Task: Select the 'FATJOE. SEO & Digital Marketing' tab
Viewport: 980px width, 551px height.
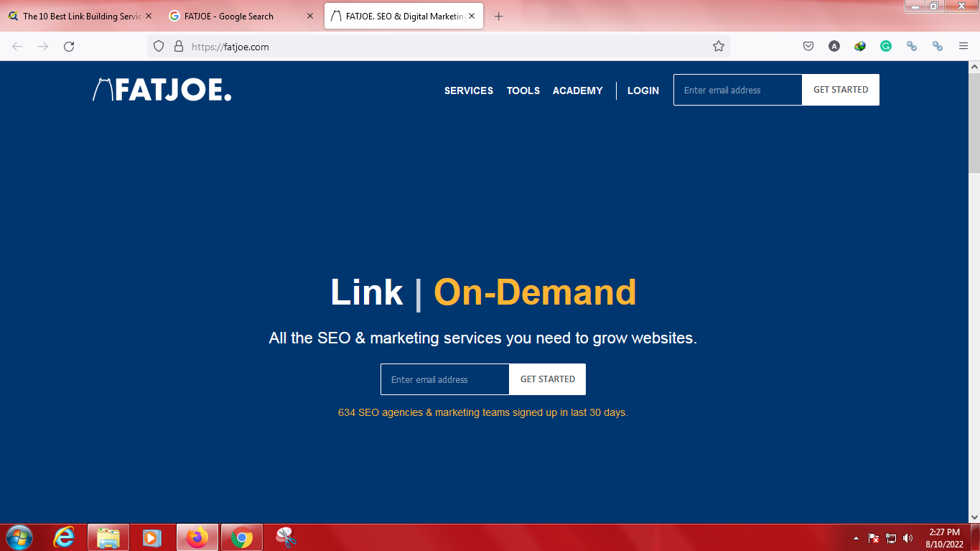Action: (403, 16)
